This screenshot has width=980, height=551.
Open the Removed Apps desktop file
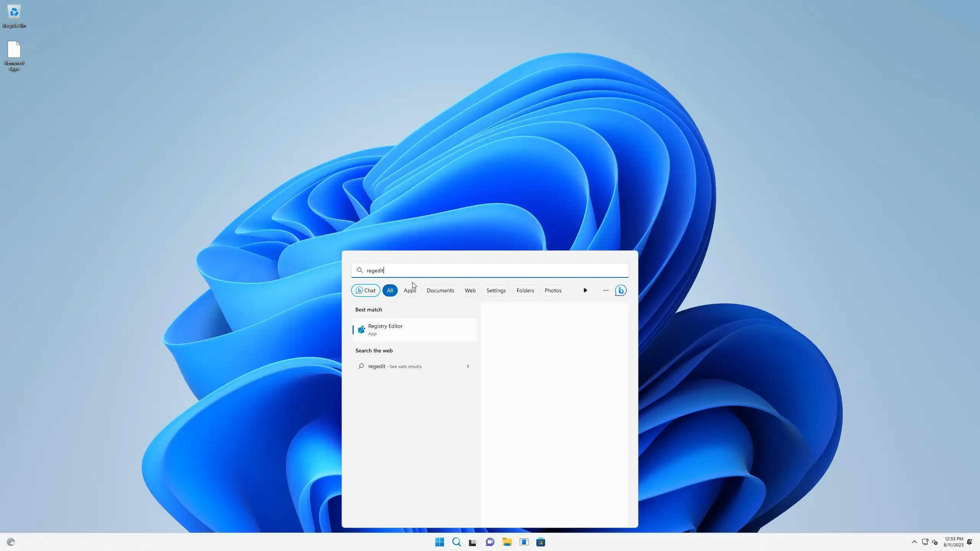[14, 55]
